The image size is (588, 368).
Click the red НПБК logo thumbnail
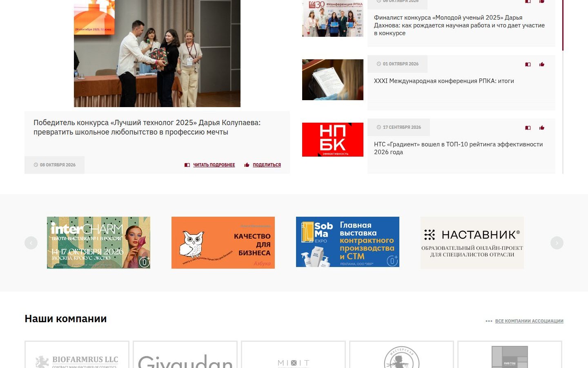[x=333, y=139]
